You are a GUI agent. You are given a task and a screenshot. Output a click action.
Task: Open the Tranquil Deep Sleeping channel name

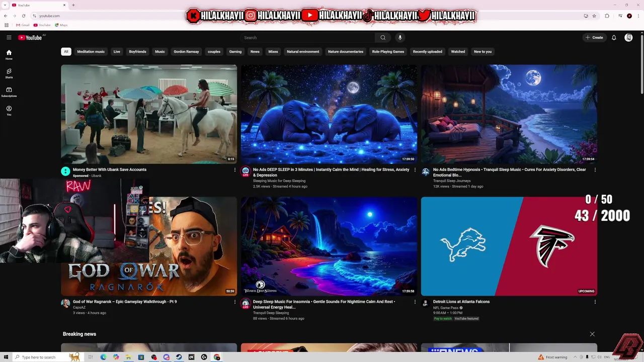tap(271, 313)
